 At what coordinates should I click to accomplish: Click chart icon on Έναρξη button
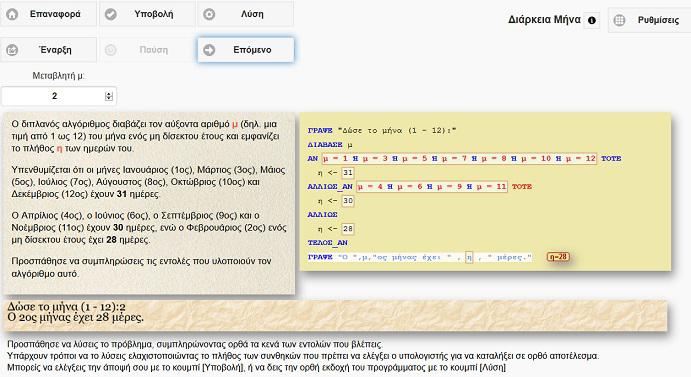click(x=12, y=50)
